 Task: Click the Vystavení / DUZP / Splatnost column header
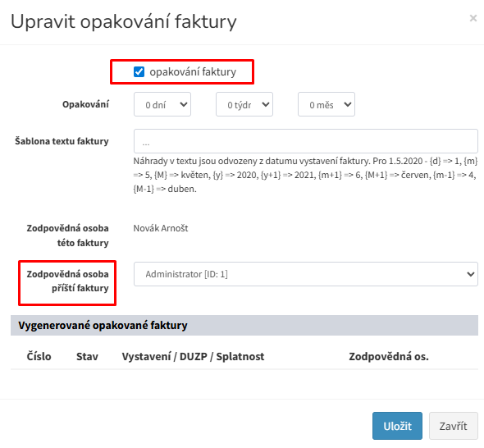[193, 356]
